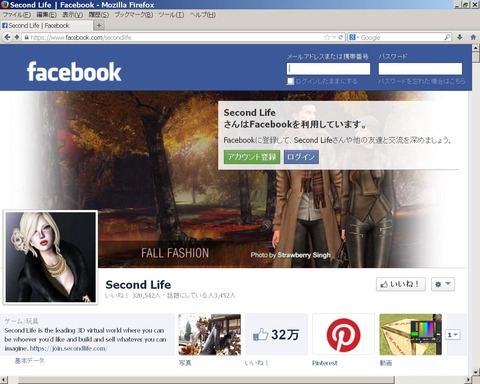This screenshot has height=384, width=480.
Task: Open the 編集(E) menu
Action: [x=46, y=15]
